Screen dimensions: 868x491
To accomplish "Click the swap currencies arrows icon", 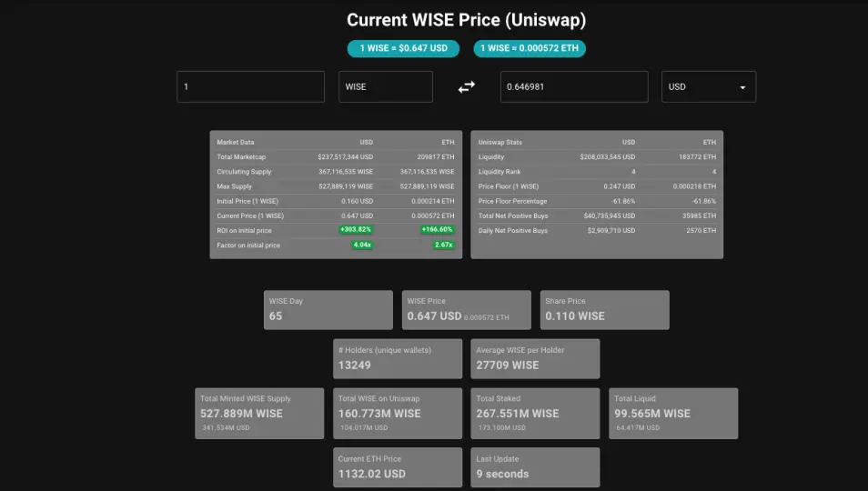I will 467,86.
